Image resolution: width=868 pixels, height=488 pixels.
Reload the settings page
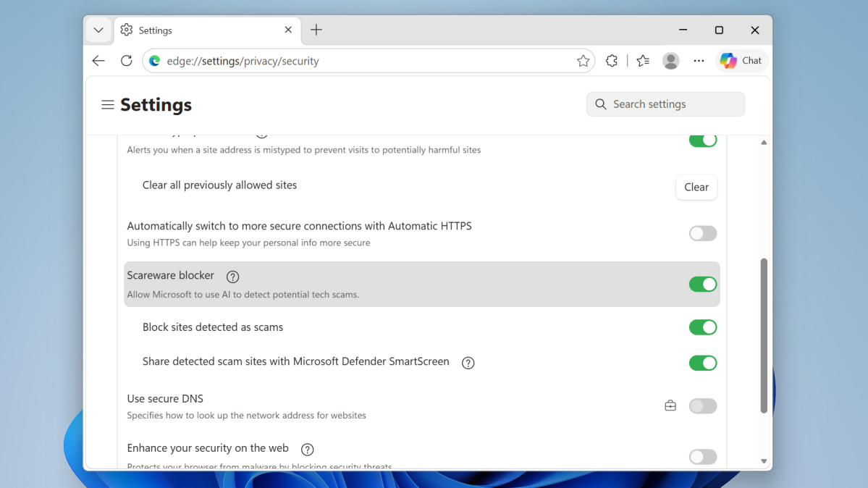(x=126, y=61)
